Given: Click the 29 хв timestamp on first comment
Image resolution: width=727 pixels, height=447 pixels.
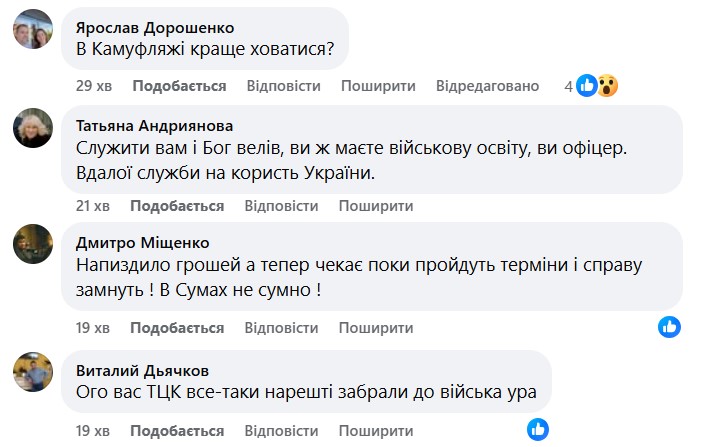Looking at the screenshot, I should coord(93,86).
